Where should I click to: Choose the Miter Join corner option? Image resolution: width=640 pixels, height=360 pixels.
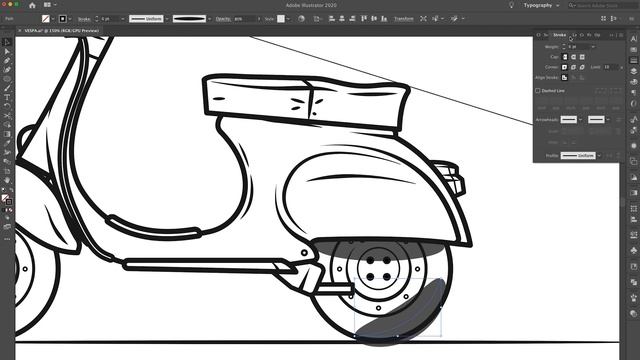click(x=565, y=67)
